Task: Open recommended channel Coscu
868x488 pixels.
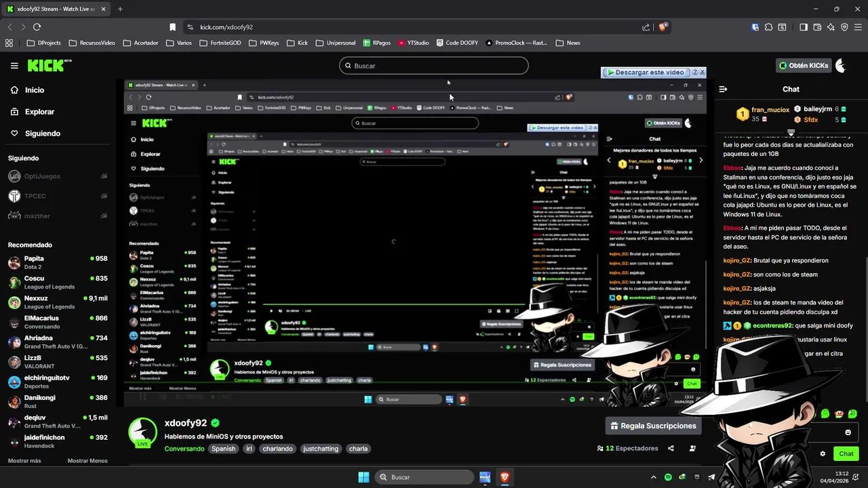Action: [x=58, y=282]
